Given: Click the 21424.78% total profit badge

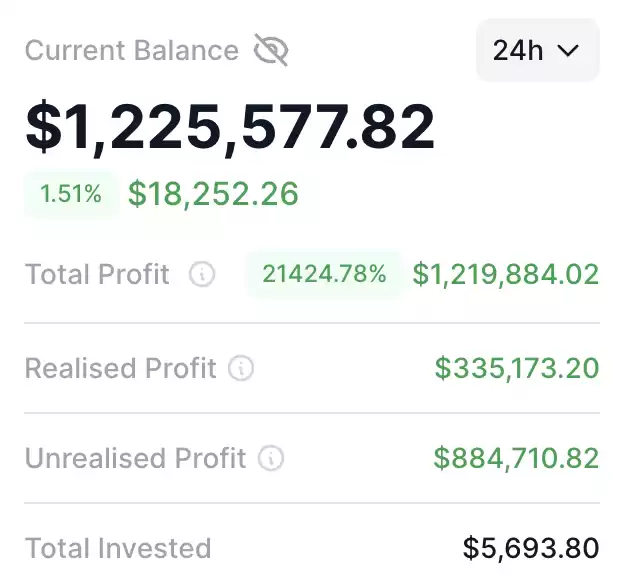Looking at the screenshot, I should [x=324, y=274].
